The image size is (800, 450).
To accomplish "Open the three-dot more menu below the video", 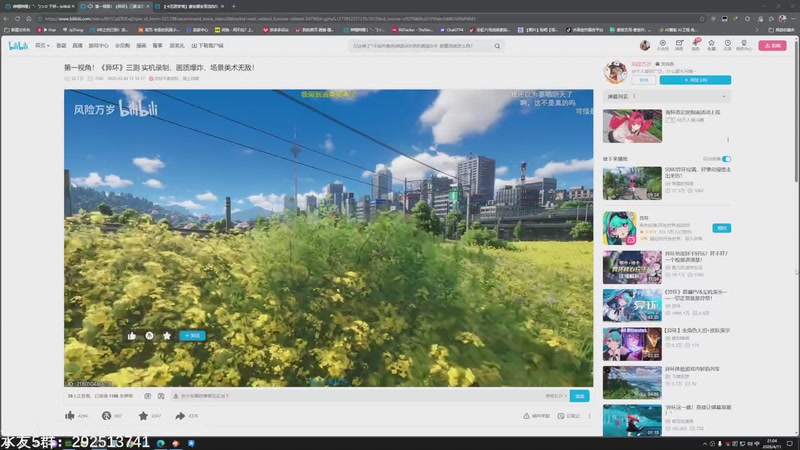I will [x=589, y=416].
